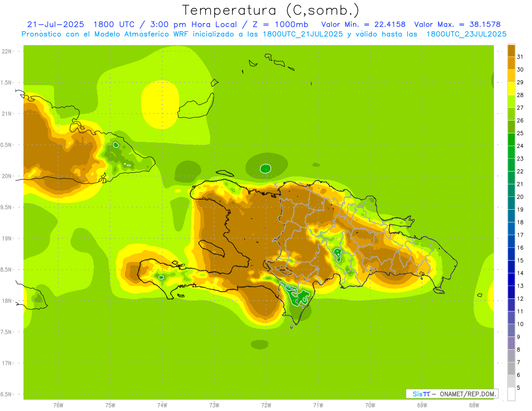Click the "17N" latitude label

click(x=7, y=363)
